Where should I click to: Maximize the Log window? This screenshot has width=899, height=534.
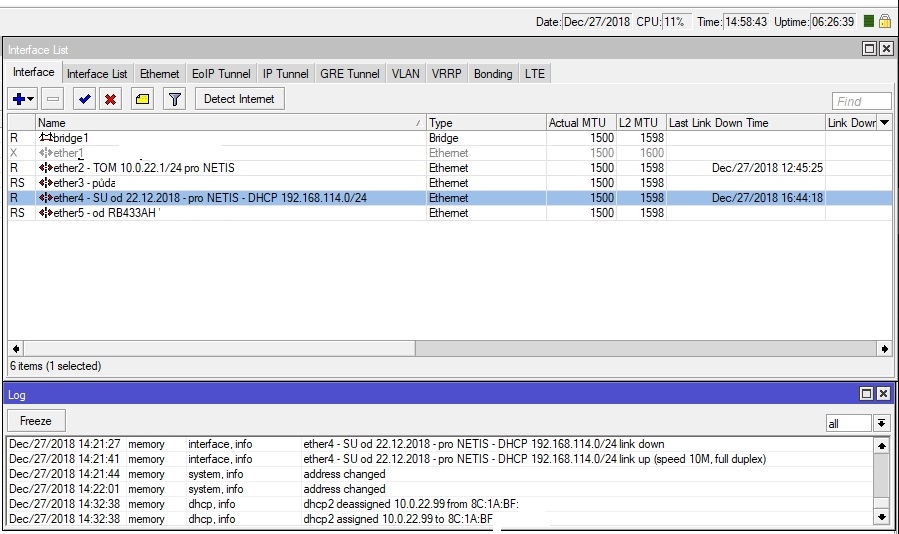tap(866, 393)
